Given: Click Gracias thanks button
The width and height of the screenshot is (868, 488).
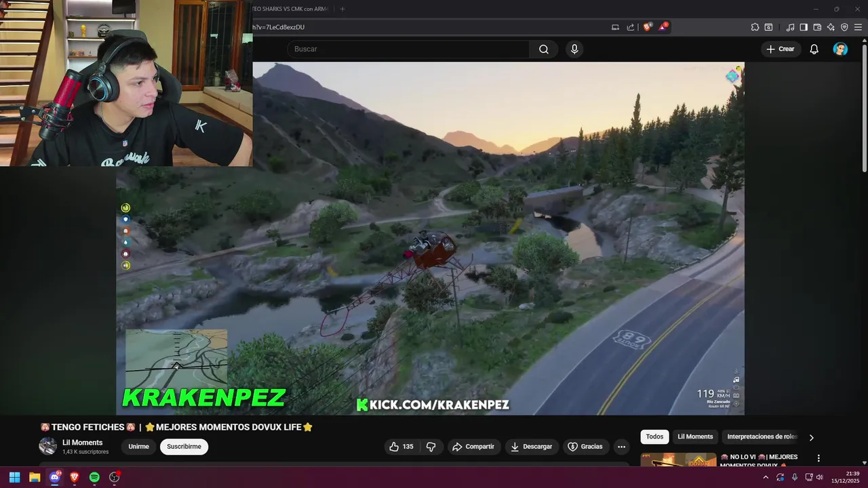Looking at the screenshot, I should [585, 447].
